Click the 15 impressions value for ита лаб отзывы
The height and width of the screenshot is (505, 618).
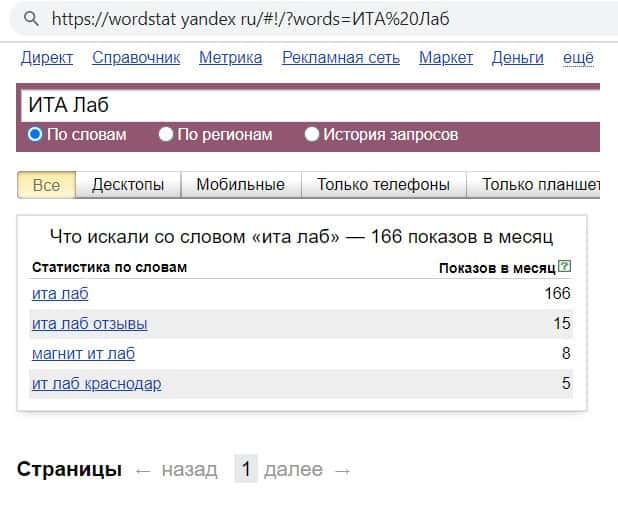pyautogui.click(x=562, y=323)
